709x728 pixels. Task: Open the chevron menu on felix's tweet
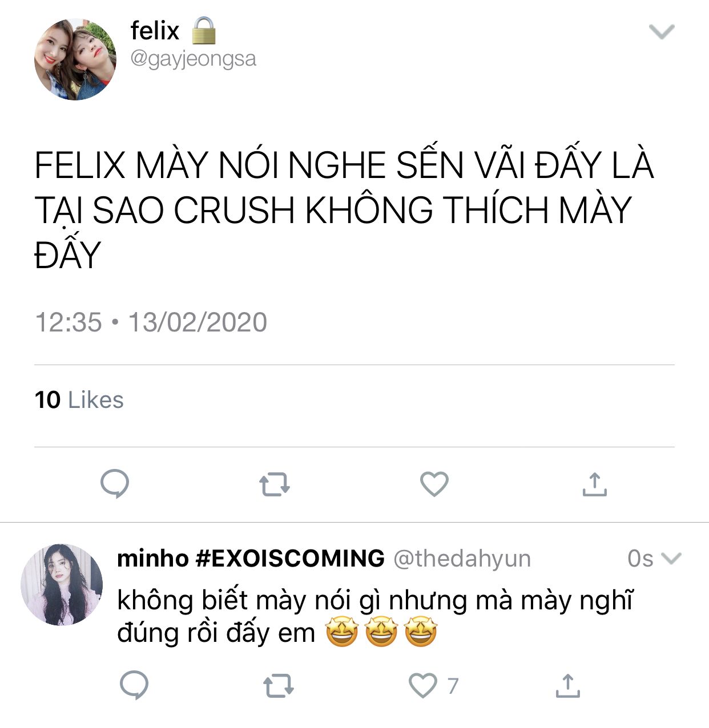tap(662, 32)
